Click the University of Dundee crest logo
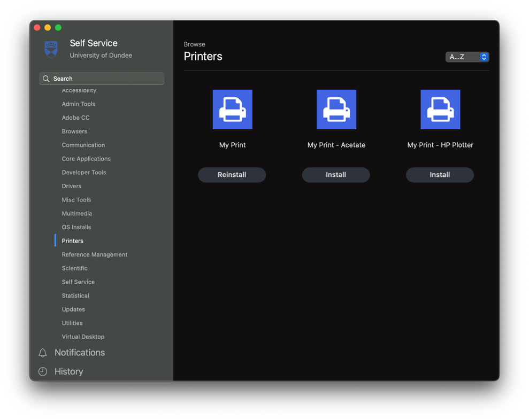529x420 pixels. (50, 49)
